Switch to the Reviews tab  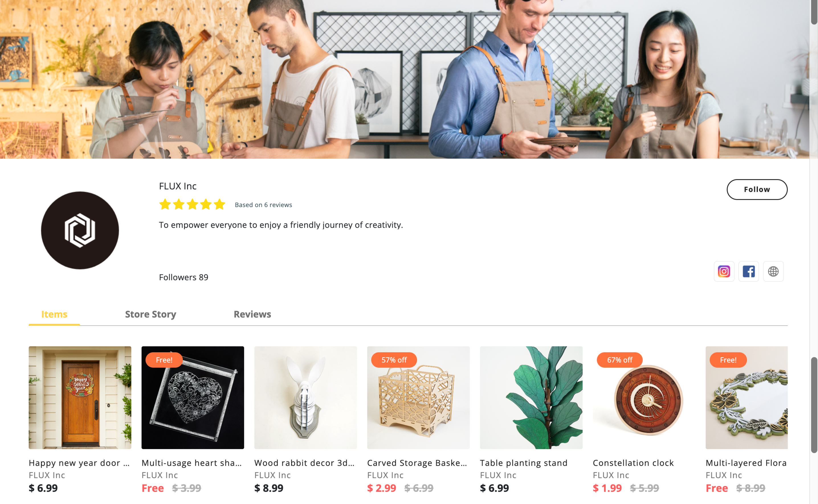[252, 314]
